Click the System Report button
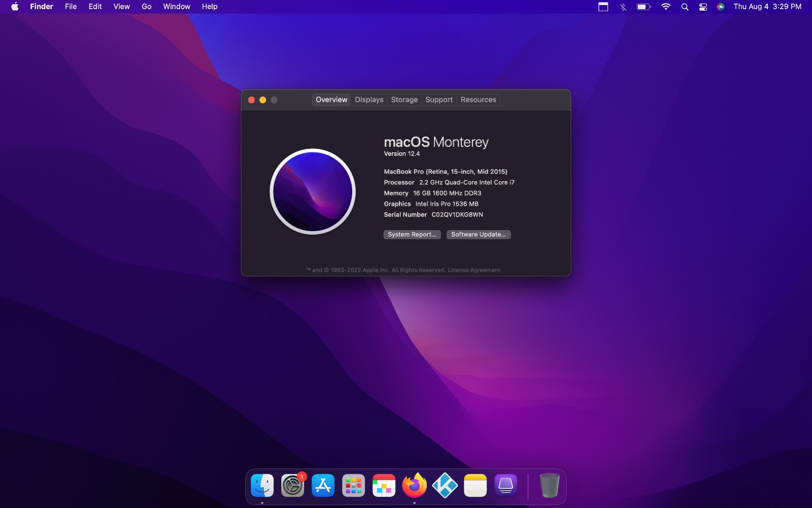This screenshot has height=508, width=812. pyautogui.click(x=412, y=235)
